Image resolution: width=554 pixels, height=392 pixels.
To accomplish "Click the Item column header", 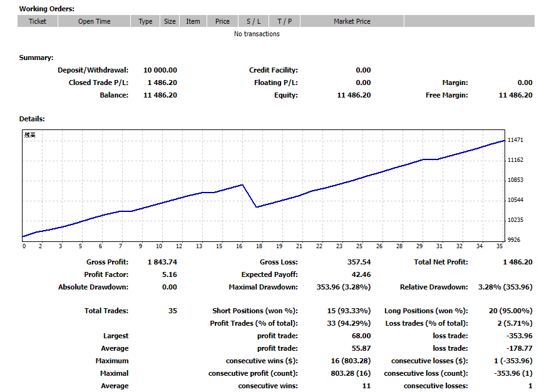I will [x=193, y=21].
